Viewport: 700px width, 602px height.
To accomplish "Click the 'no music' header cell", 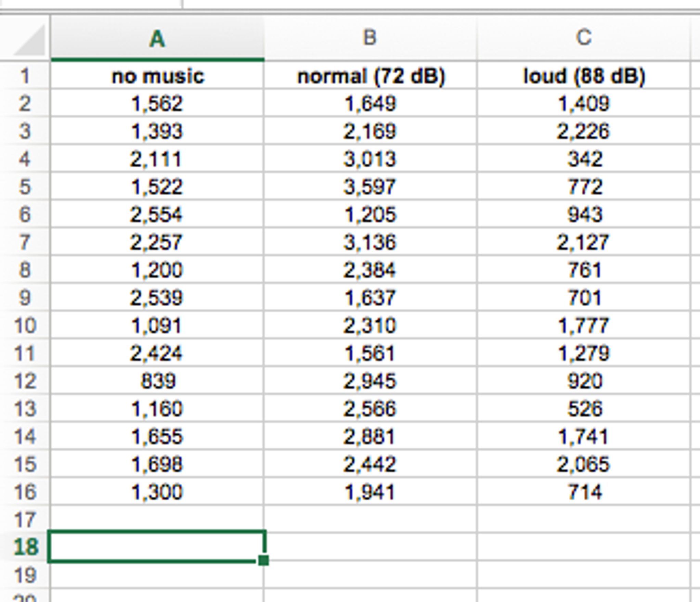I will 157,76.
